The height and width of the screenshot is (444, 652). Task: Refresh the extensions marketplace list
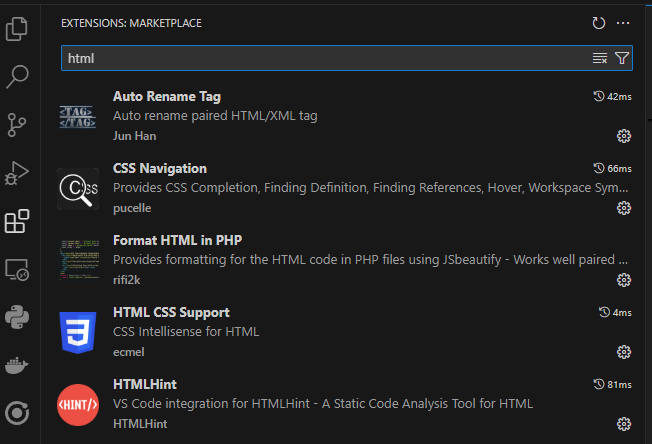coord(599,23)
